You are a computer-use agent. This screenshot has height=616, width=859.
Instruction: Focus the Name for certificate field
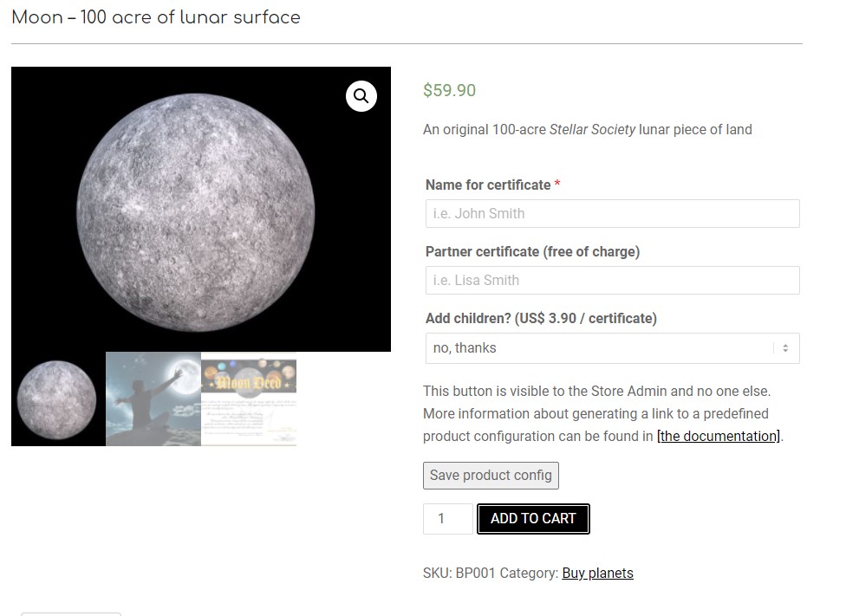point(613,213)
